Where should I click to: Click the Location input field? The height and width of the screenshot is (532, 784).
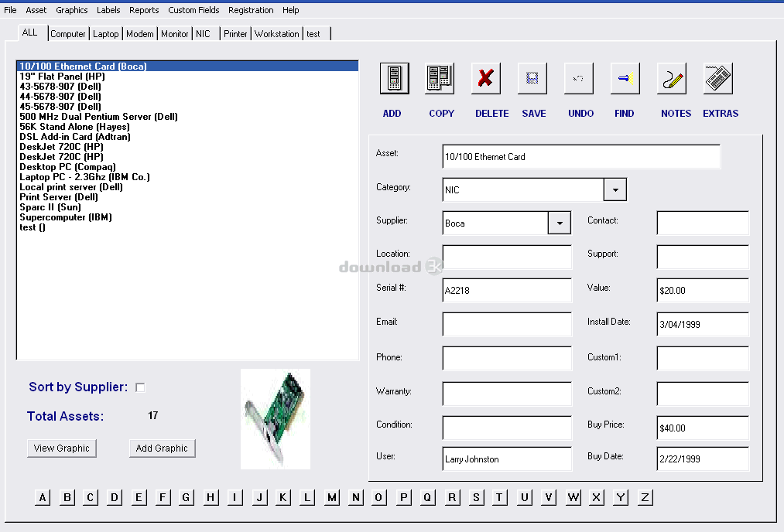(x=507, y=257)
